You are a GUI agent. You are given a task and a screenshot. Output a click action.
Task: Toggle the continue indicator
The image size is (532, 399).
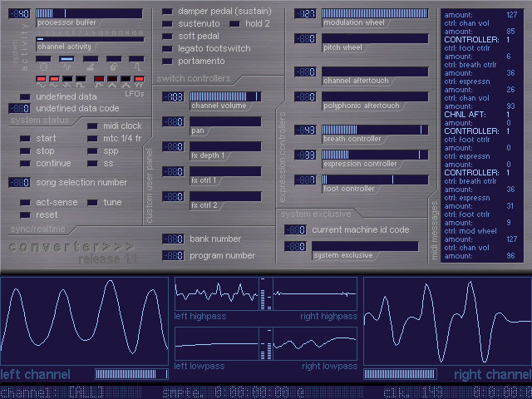pyautogui.click(x=25, y=164)
